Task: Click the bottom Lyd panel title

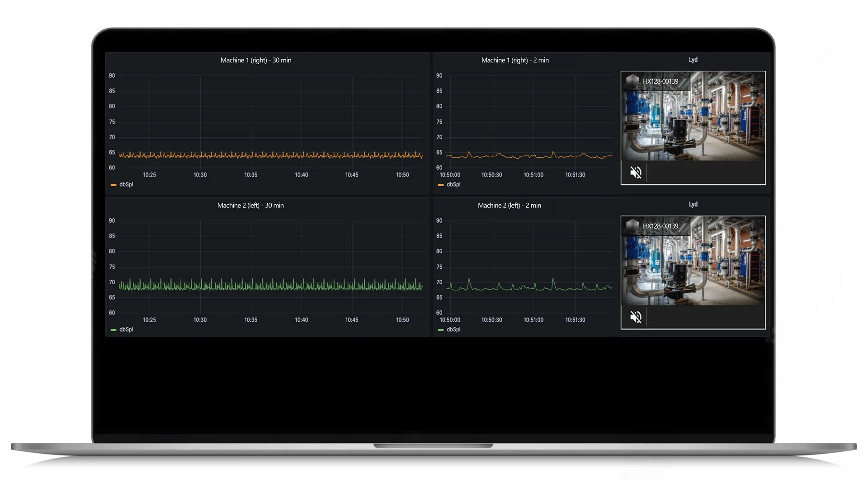Action: coord(693,204)
